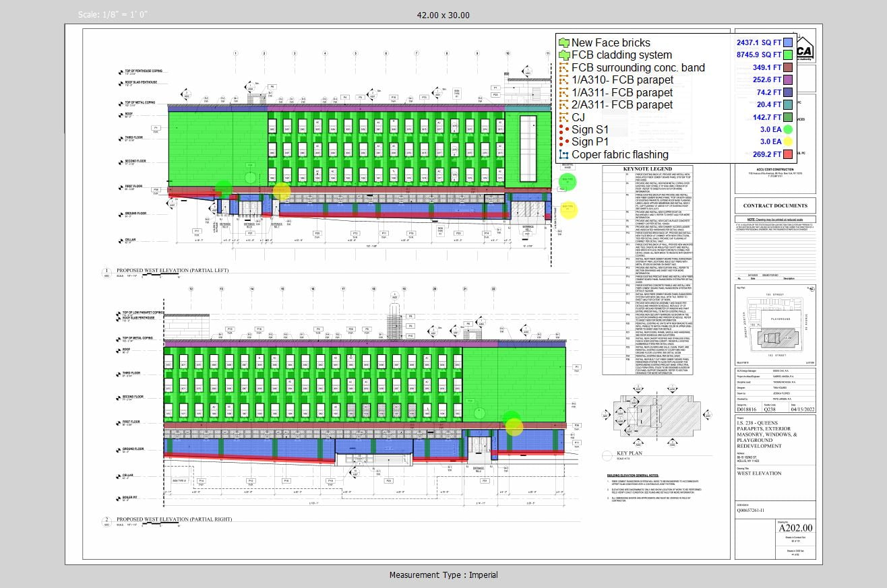This screenshot has width=887, height=588.
Task: Select the 8745.9 SQ FT quantity value
Action: (x=759, y=55)
